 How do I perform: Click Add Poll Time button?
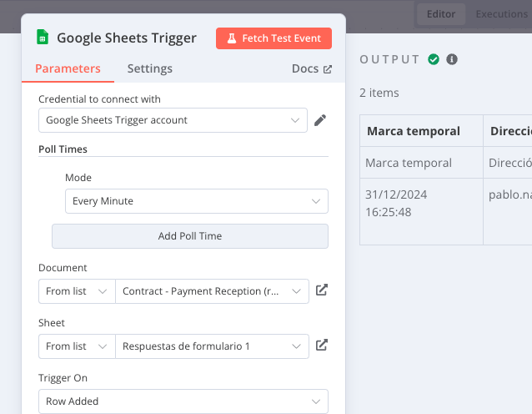(x=190, y=236)
